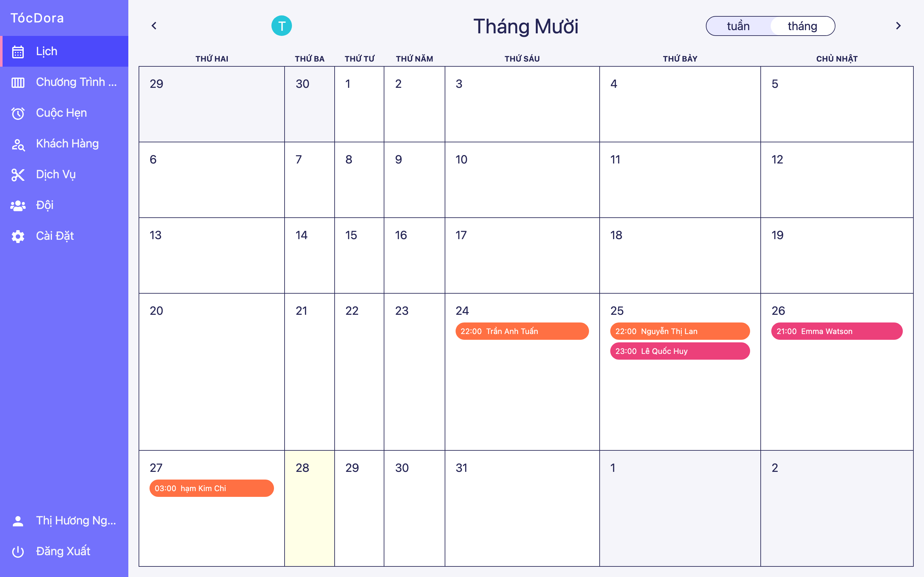Click the calendar icon beside Lịch
The image size is (924, 577).
[x=18, y=52]
